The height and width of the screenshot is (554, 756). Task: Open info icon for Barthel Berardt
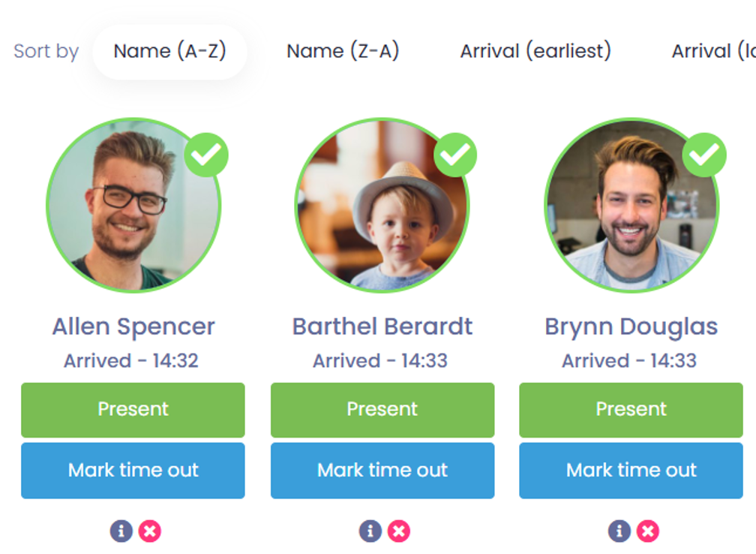point(370,531)
